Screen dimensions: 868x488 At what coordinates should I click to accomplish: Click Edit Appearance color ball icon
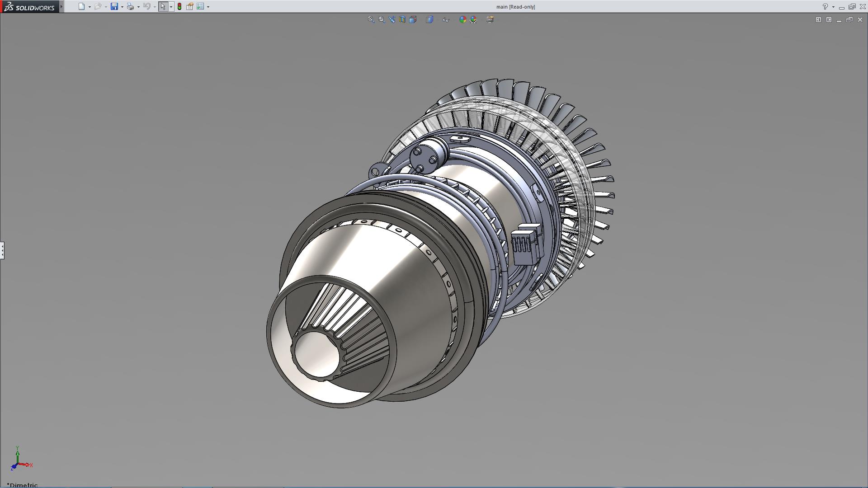click(x=462, y=19)
